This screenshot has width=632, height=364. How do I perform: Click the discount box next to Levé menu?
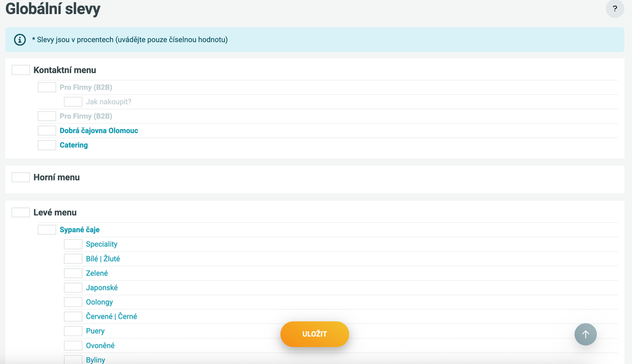(21, 212)
